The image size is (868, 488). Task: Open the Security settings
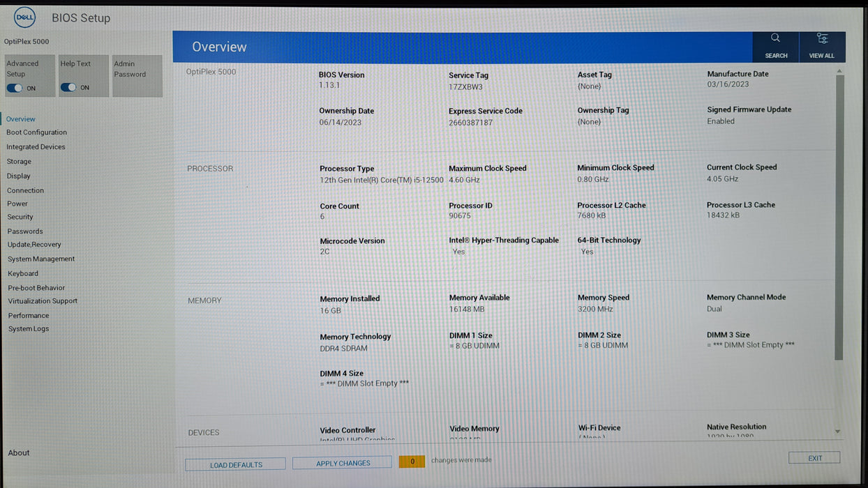[x=20, y=217]
